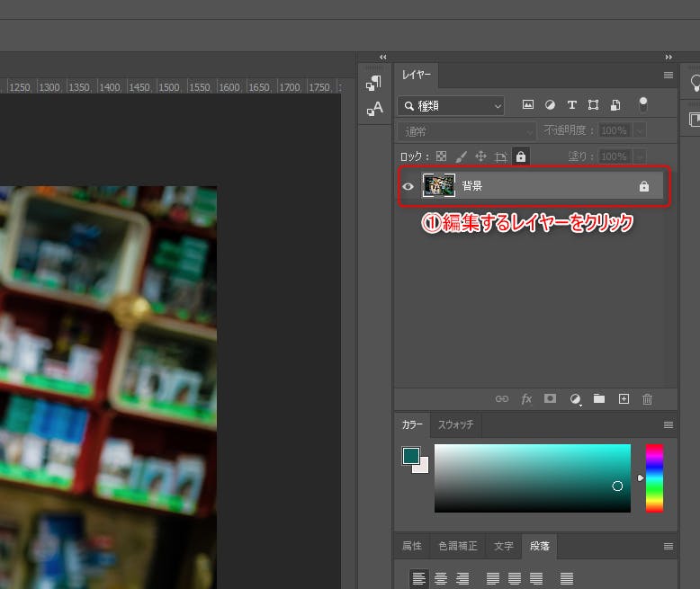Click the 背景 layer thumbnail
Image resolution: width=700 pixels, height=589 pixels.
[x=439, y=186]
